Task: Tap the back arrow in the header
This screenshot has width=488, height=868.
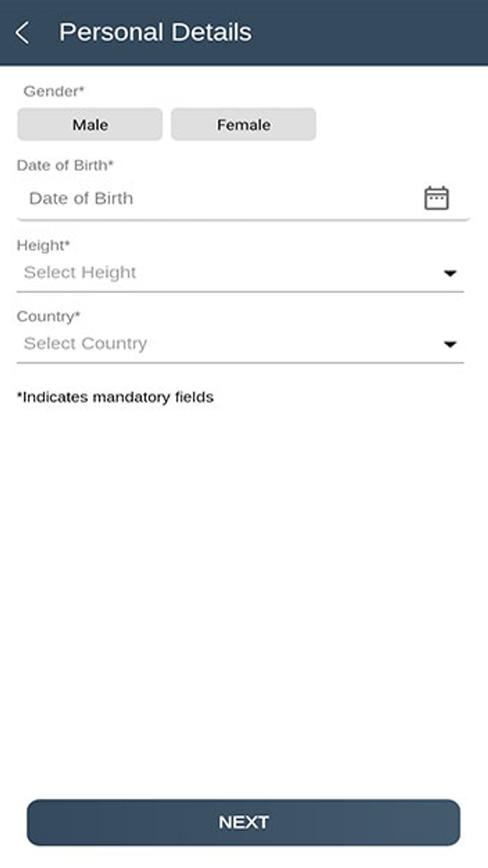Action: point(22,33)
